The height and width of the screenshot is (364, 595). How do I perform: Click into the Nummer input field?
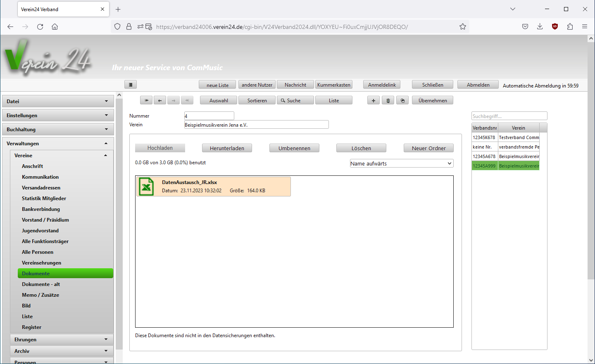209,116
